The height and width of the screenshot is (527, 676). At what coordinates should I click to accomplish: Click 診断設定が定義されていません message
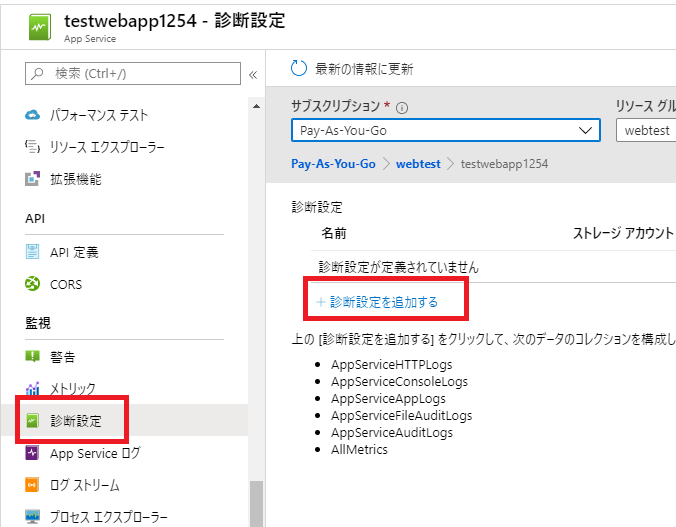[x=398, y=267]
